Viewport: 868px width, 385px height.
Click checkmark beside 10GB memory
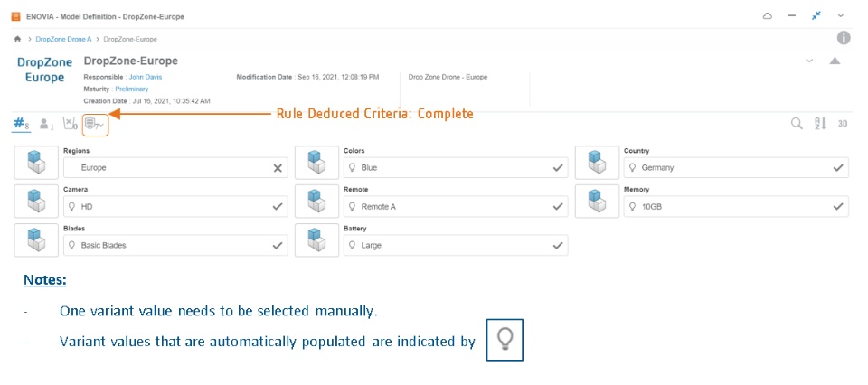pyautogui.click(x=839, y=206)
